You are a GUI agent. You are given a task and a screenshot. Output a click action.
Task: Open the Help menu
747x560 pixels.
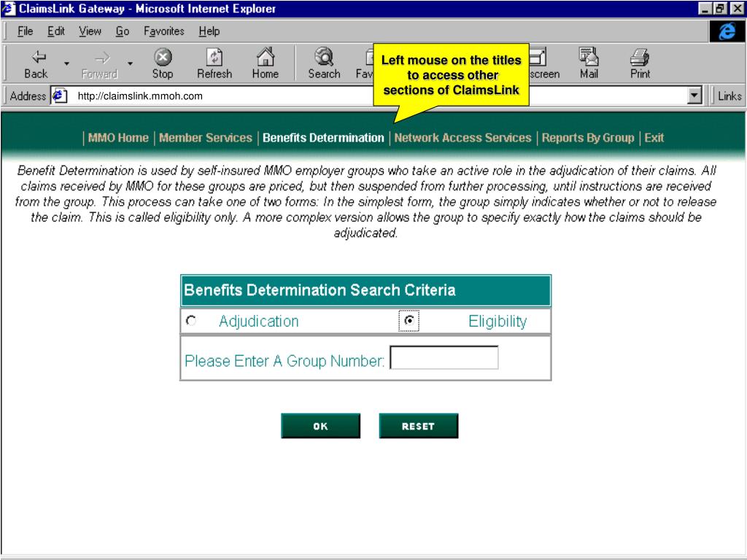(209, 31)
